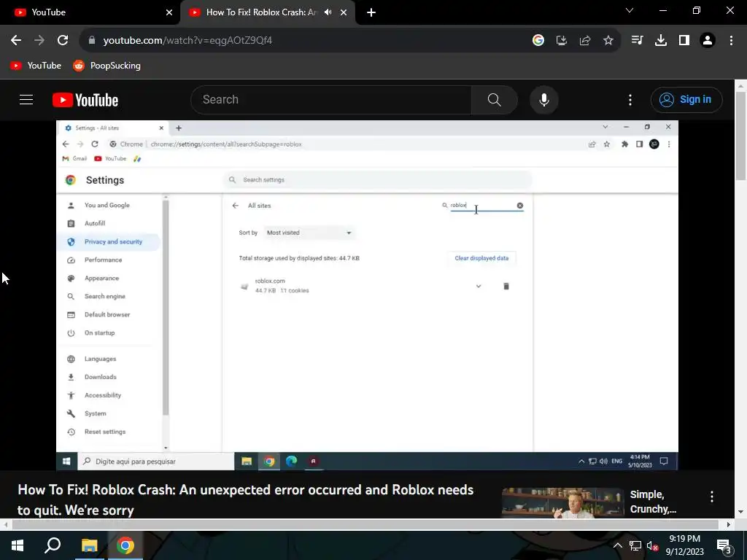
Task: Expand the roblox.com row chevron in the video
Action: coord(479,286)
